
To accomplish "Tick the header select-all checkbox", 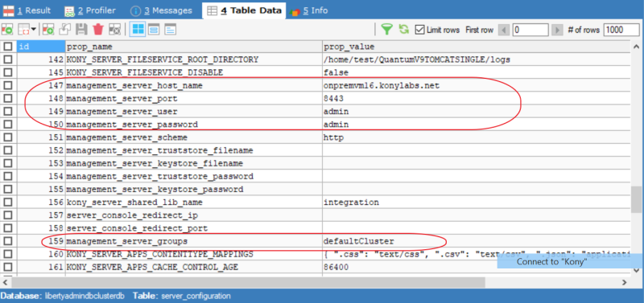I will click(x=8, y=47).
